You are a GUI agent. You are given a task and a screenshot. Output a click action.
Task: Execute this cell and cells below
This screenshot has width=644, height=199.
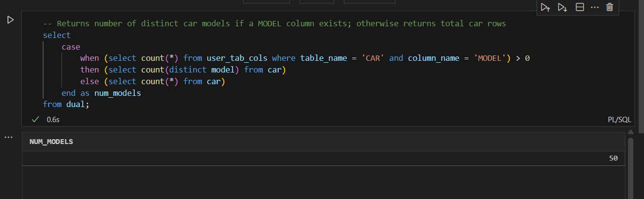pos(562,7)
